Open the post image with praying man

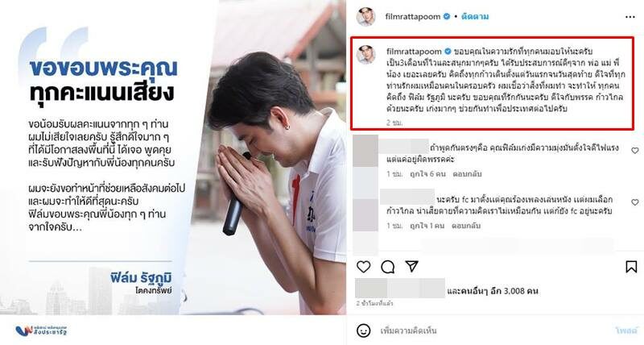[173, 157]
